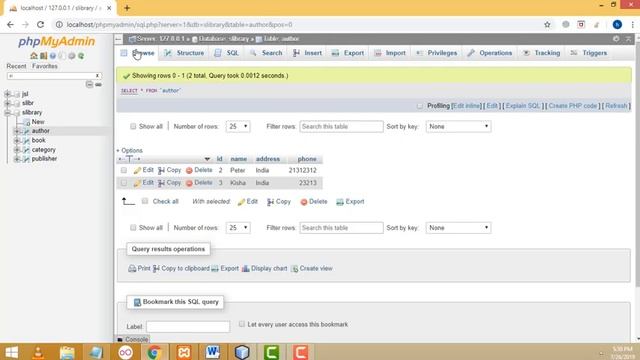
Task: Select the Kisha row checkbox
Action: pyautogui.click(x=124, y=183)
